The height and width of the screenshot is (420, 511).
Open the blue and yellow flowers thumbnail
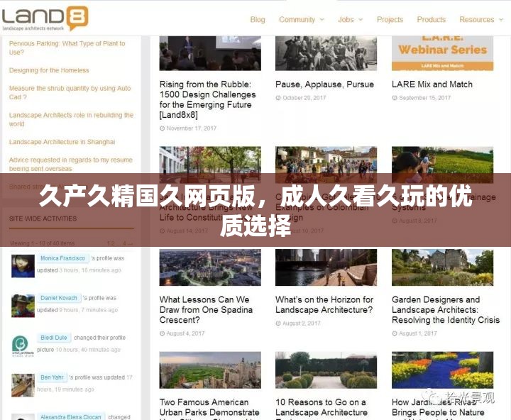(443, 370)
